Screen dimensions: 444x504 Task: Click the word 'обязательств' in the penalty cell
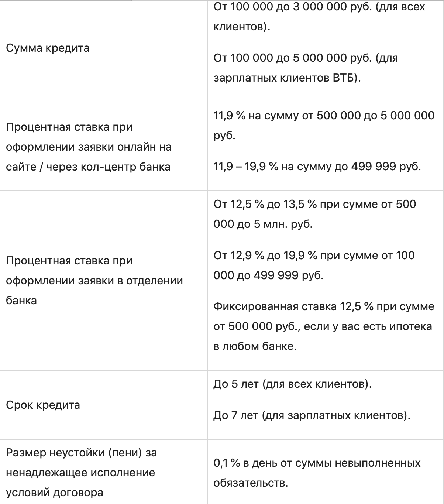249,483
